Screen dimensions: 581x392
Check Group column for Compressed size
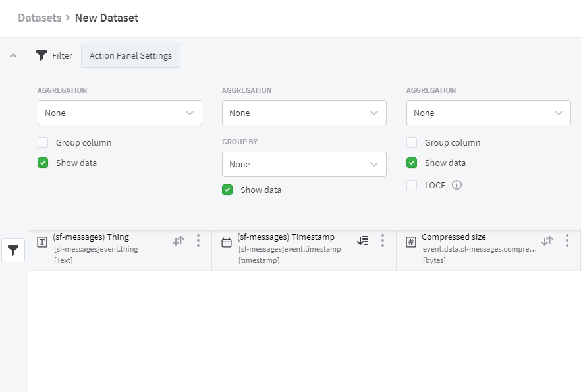[412, 142]
